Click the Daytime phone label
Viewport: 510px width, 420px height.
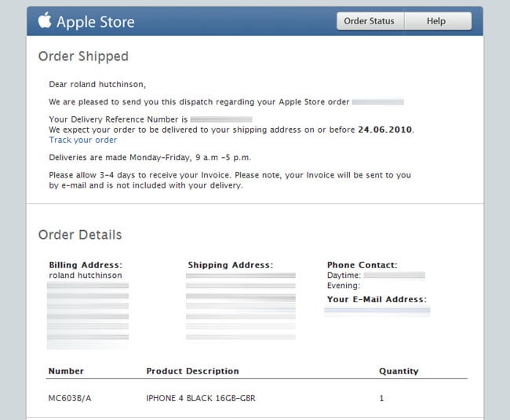[344, 276]
